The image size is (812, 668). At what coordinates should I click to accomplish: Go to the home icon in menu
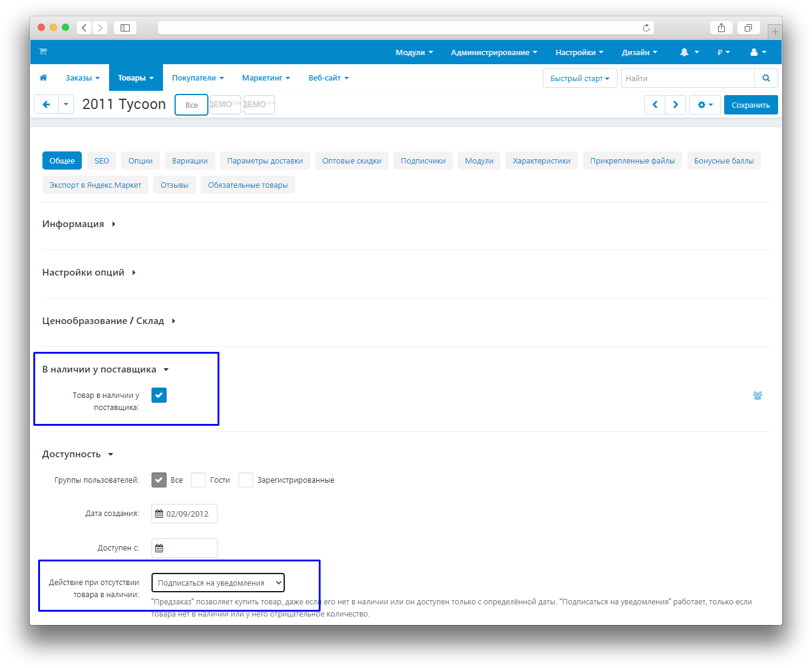pyautogui.click(x=43, y=78)
